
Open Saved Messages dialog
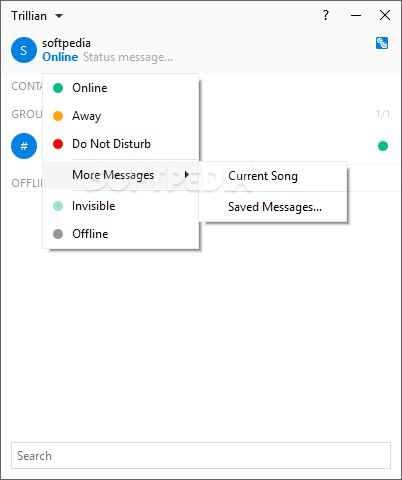click(x=273, y=207)
